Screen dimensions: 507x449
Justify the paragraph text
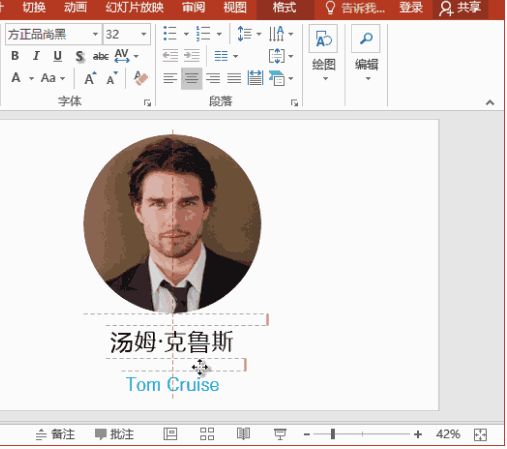(234, 78)
